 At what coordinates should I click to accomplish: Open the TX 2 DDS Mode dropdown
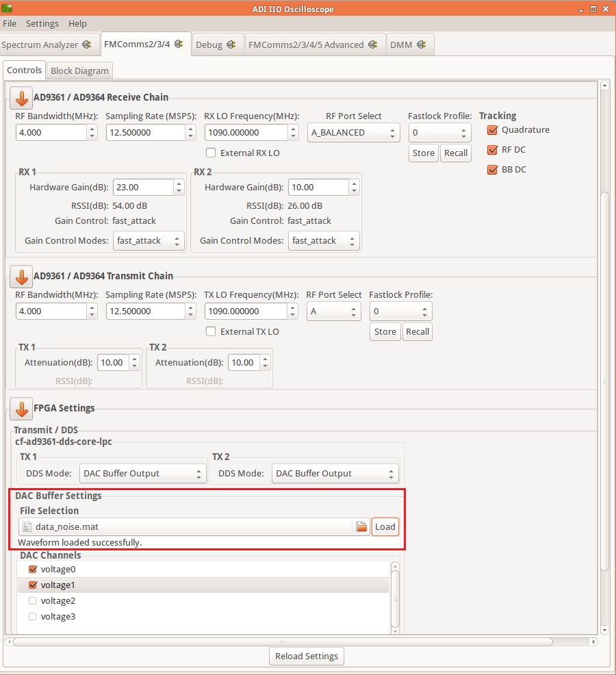click(335, 474)
